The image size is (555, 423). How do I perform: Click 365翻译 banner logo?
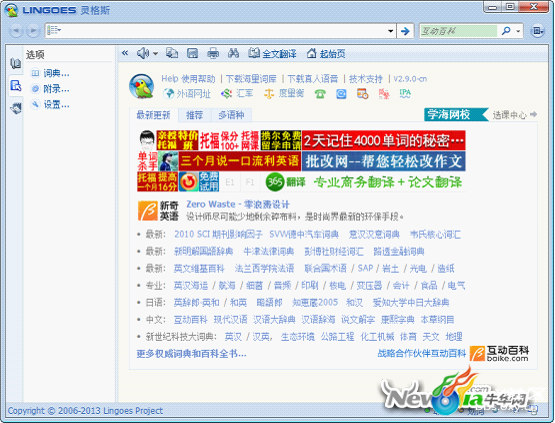[285, 182]
